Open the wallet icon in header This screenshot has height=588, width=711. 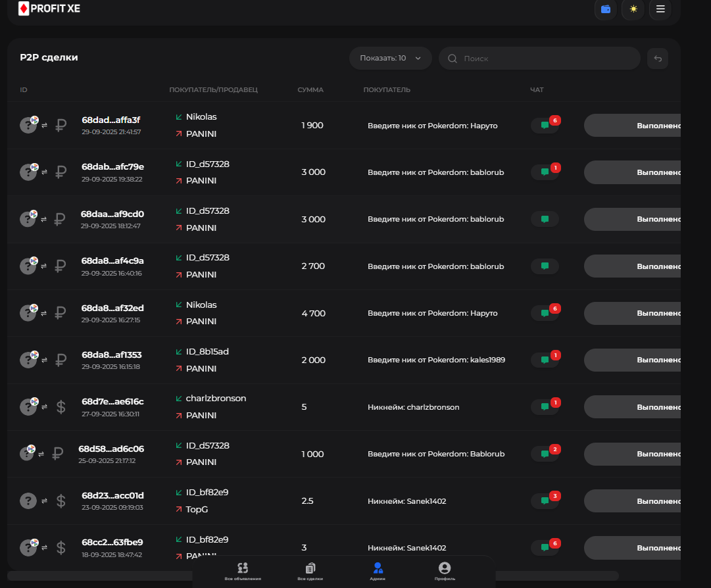click(605, 9)
